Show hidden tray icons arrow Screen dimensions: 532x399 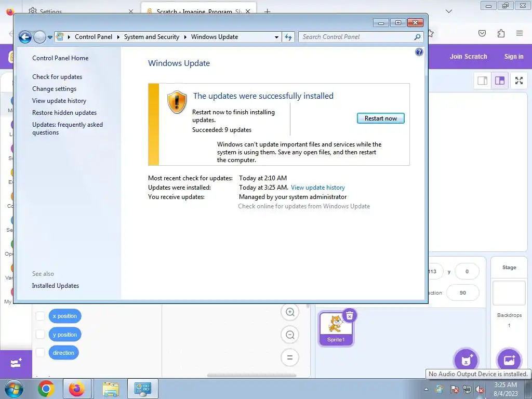(x=426, y=389)
